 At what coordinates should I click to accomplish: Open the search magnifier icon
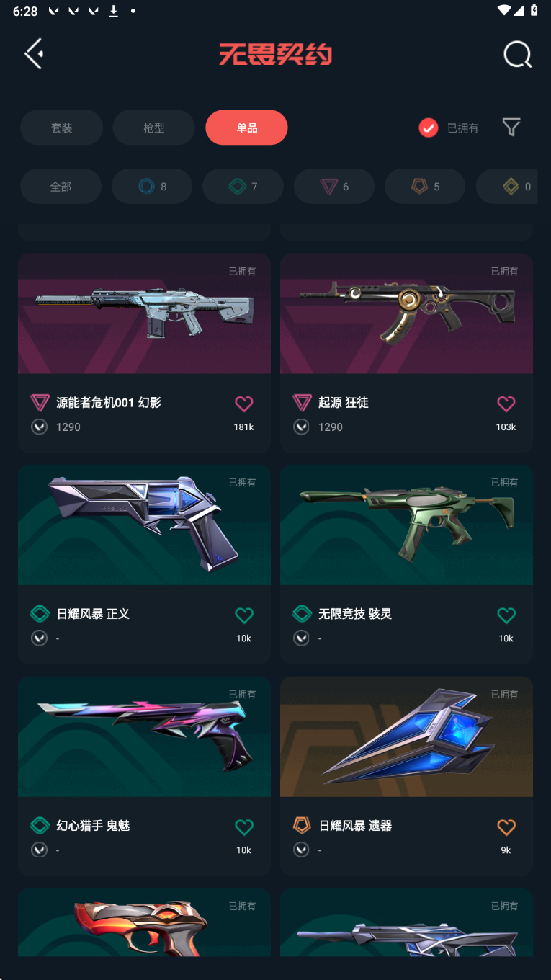(517, 54)
